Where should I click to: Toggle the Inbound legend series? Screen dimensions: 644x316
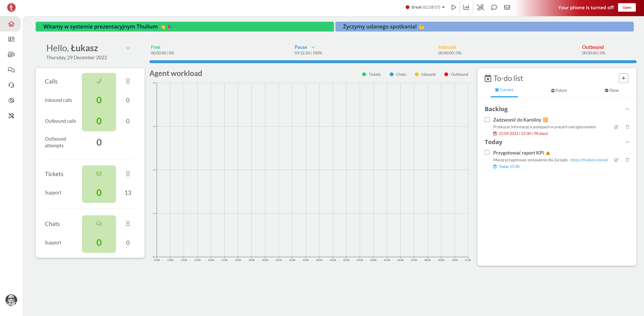(425, 74)
